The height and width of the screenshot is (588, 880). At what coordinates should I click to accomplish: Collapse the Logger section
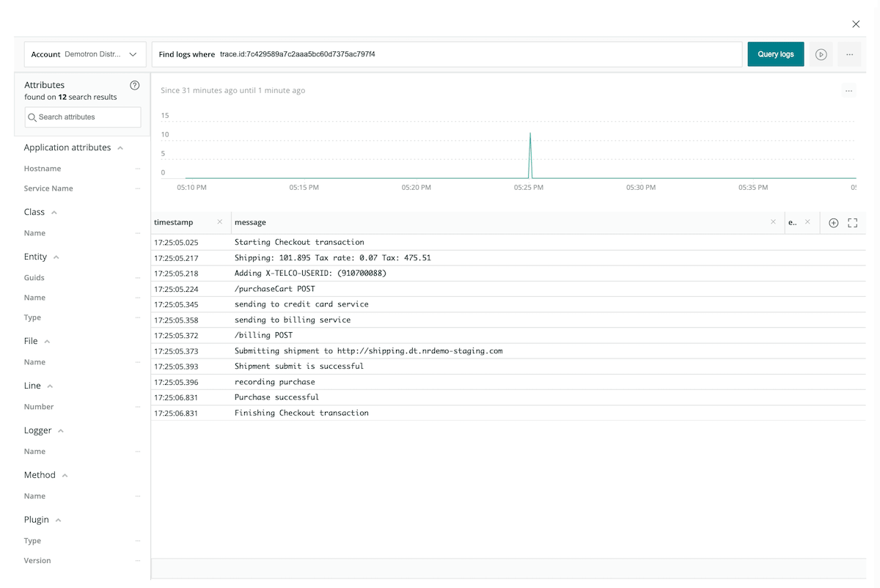(x=61, y=431)
